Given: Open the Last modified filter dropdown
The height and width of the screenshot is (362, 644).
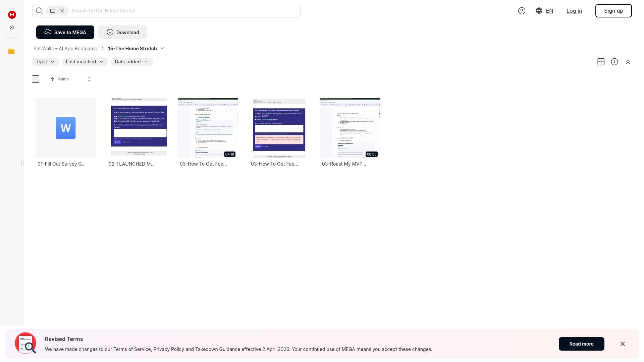Looking at the screenshot, I should tap(85, 62).
